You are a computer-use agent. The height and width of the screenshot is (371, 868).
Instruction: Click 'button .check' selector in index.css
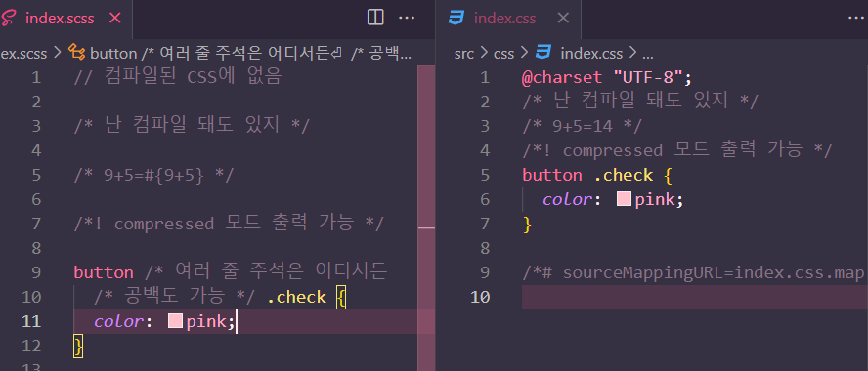pos(587,176)
